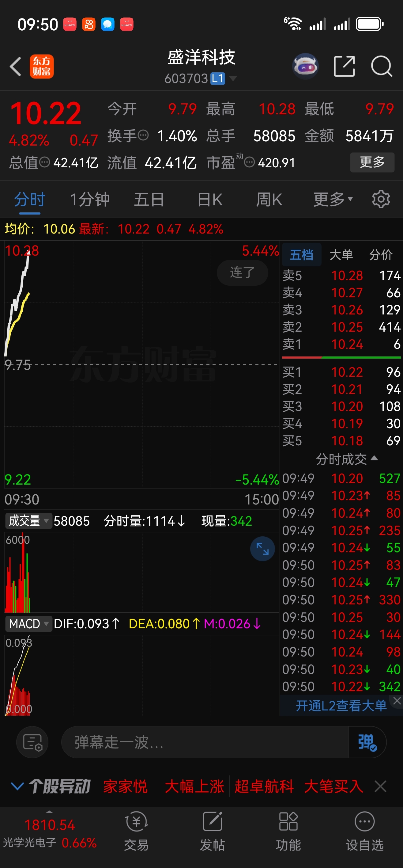Select the 五档 order book tab

click(x=301, y=254)
